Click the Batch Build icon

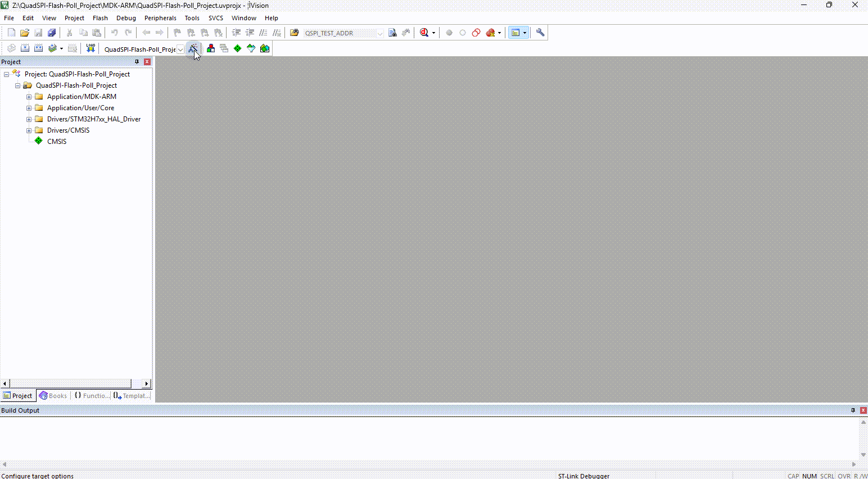(x=52, y=48)
